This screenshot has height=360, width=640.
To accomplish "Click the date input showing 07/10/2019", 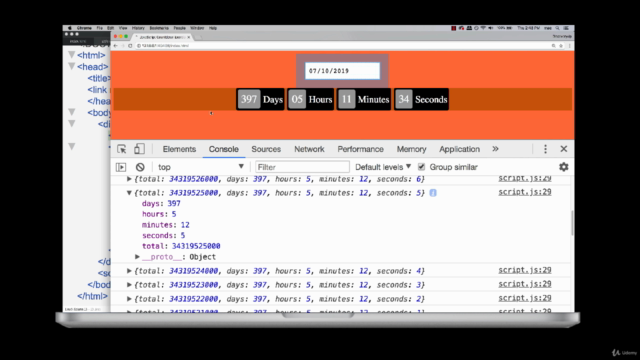I will [x=342, y=71].
